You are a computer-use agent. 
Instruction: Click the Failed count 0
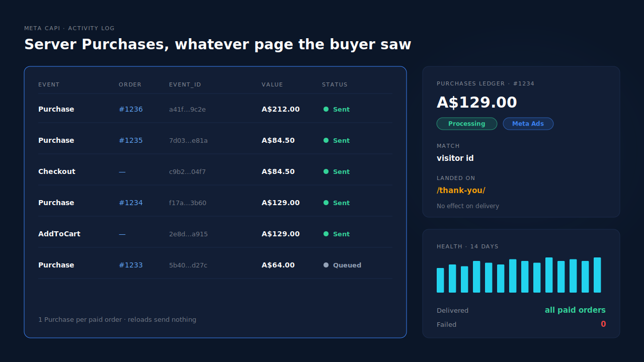(603, 324)
